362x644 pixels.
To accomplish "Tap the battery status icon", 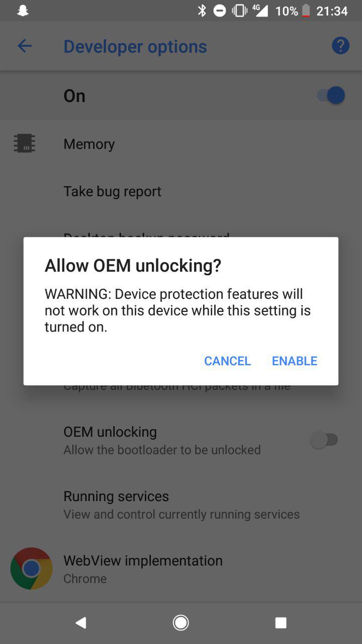I will (306, 11).
